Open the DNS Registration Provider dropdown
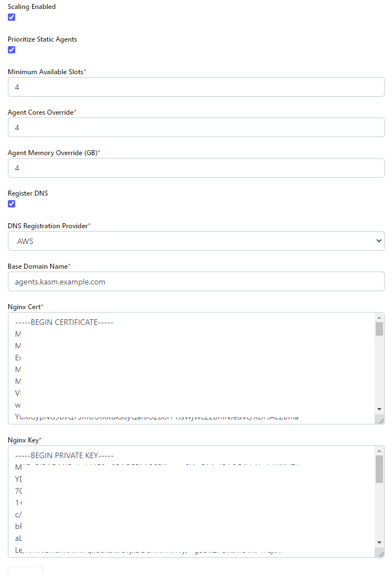Screen dimensions: 392x574 pos(196,241)
